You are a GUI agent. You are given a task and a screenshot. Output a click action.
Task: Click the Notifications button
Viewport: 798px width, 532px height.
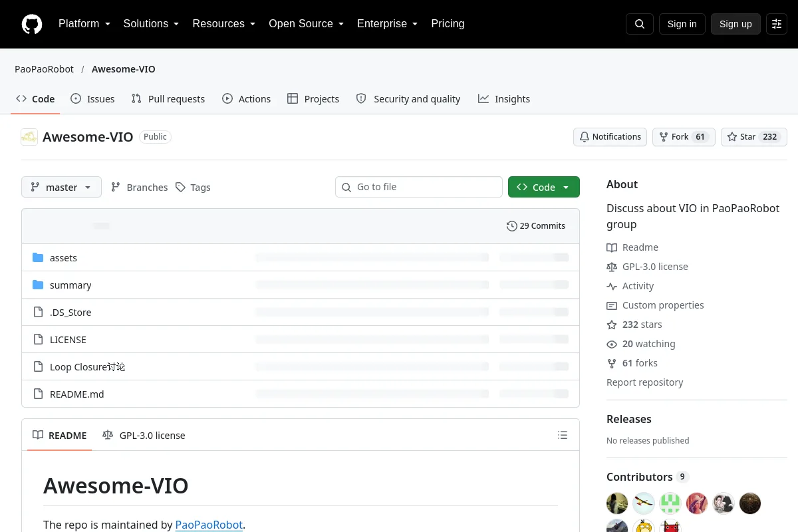coord(610,137)
